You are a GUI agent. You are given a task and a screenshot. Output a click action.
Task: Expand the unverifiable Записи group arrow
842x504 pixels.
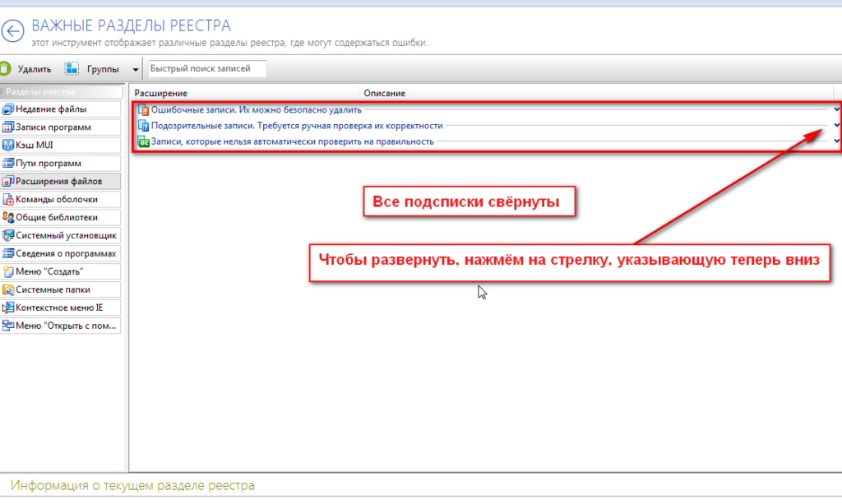point(836,141)
